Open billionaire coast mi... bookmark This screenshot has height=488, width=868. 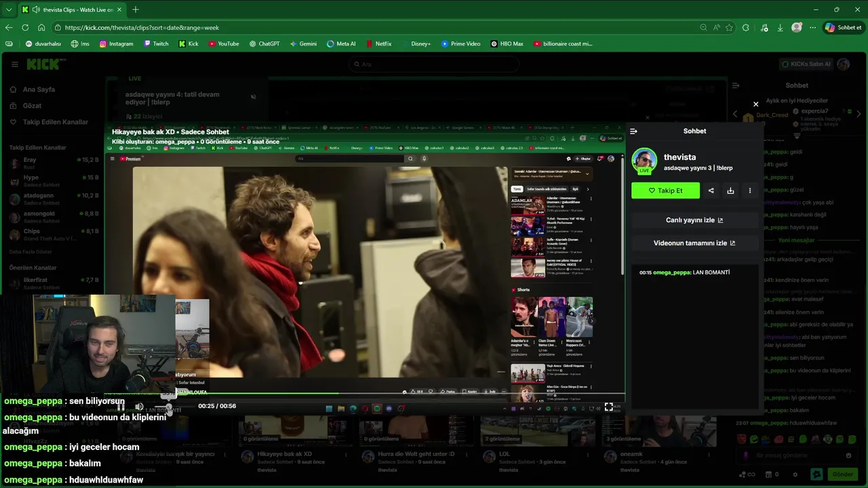point(563,44)
